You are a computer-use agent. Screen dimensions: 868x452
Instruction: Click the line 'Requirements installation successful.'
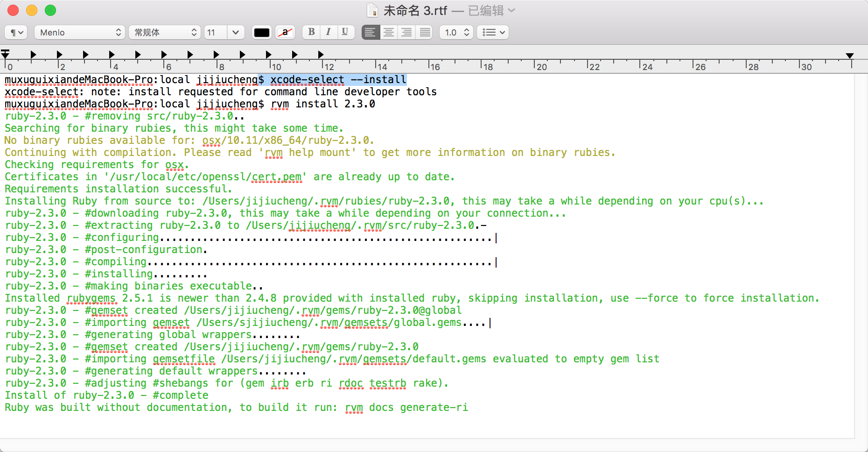click(119, 189)
